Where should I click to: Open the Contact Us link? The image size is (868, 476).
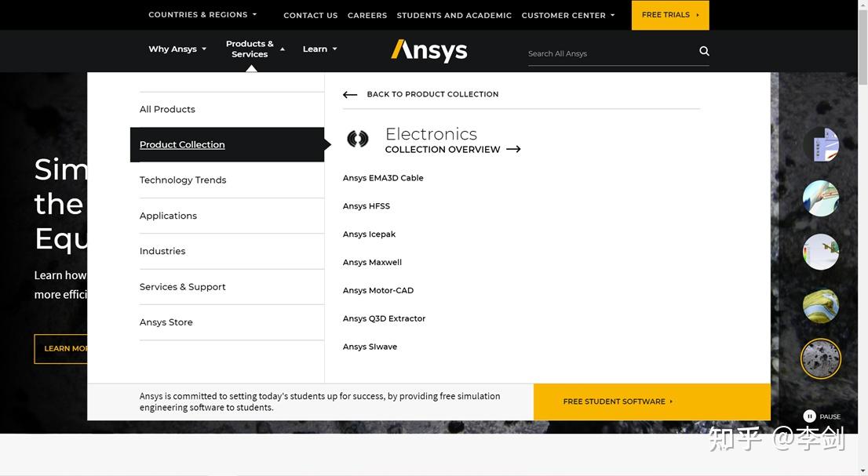coord(311,16)
